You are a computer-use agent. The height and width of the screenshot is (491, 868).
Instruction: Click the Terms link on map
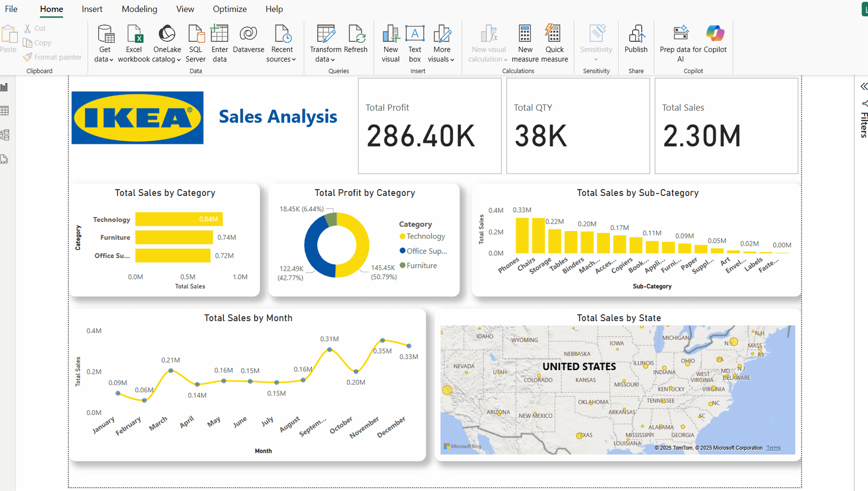coord(773,448)
